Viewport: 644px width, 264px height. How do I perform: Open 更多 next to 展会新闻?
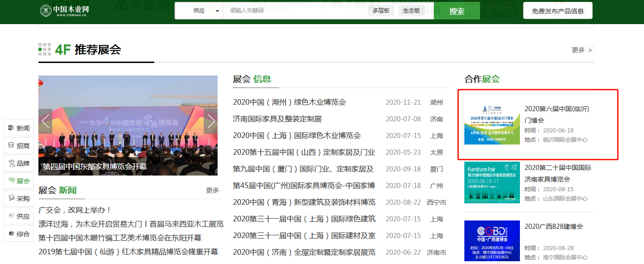click(213, 190)
